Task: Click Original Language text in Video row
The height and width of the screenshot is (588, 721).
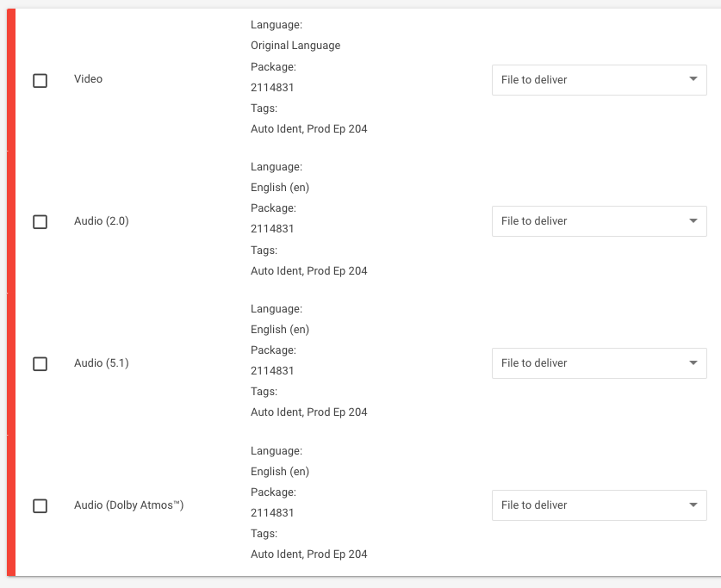Action: [x=295, y=46]
